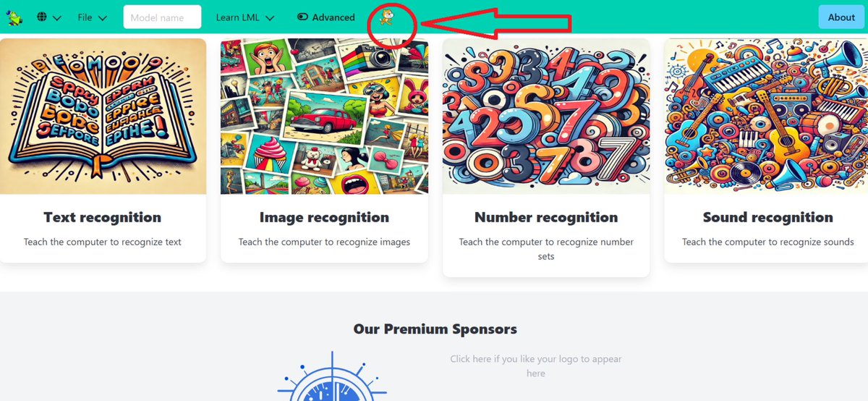Expand the Learn LML dropdown
868x401 pixels.
(245, 17)
